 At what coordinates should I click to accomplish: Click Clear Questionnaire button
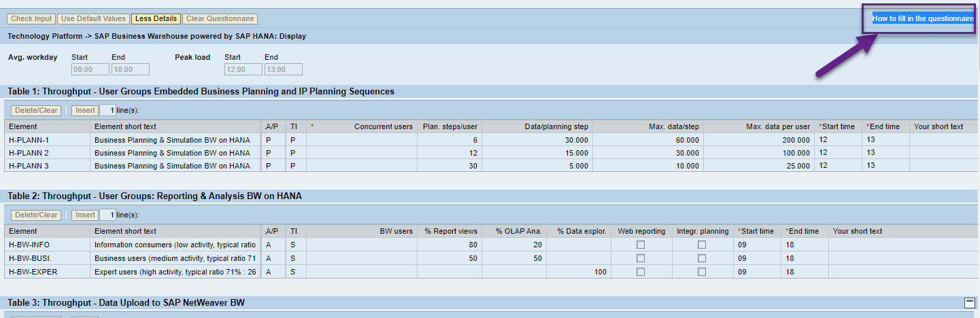[220, 19]
